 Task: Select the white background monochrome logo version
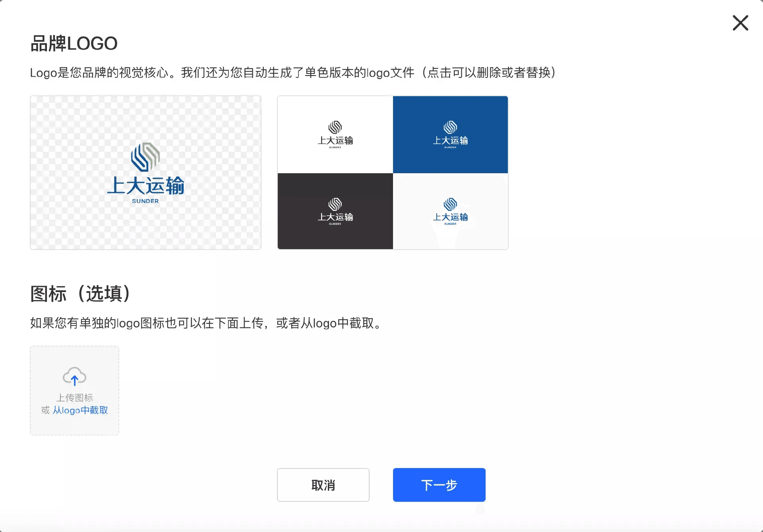pos(335,134)
